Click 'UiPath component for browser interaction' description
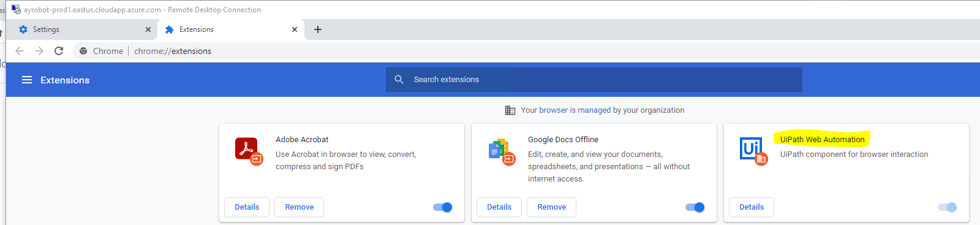Image resolution: width=980 pixels, height=225 pixels. point(854,154)
